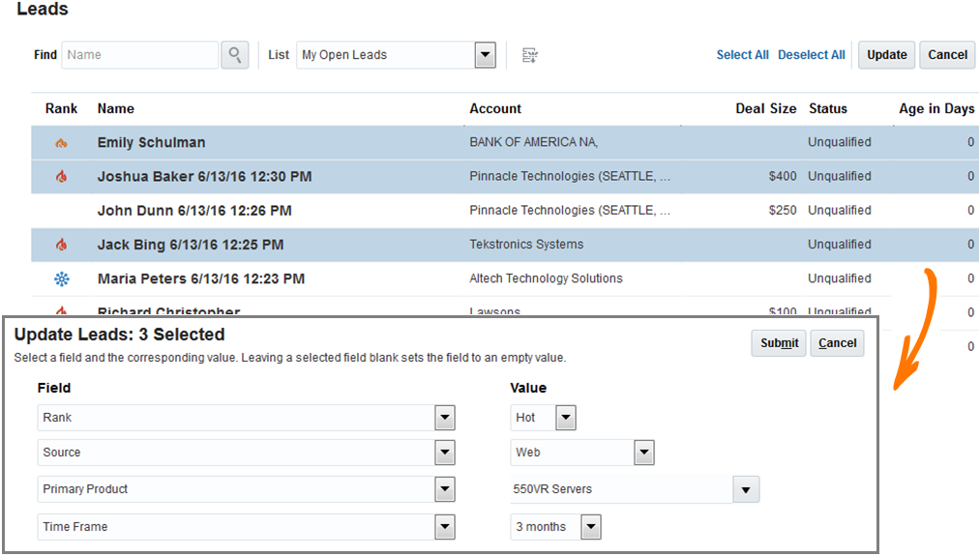This screenshot has width=980, height=556.
Task: Click the cold snowflake icon for Maria Peters
Action: (62, 279)
